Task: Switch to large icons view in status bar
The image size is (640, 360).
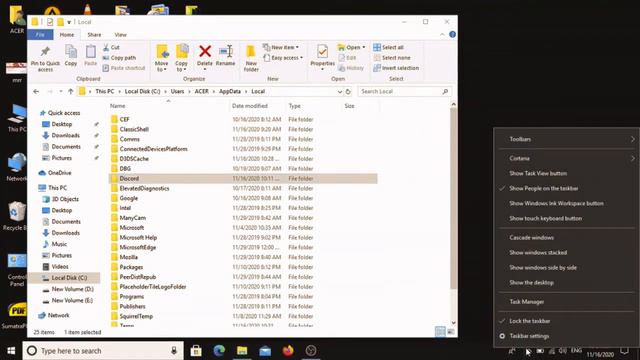Action: (x=451, y=332)
